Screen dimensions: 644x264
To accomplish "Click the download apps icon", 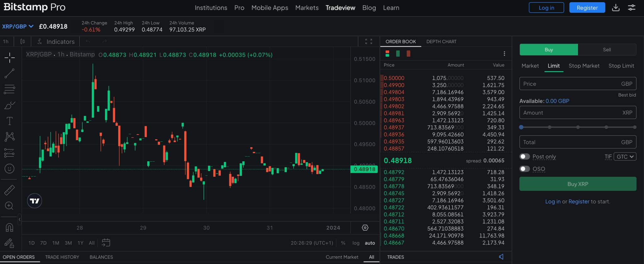I will coord(616,8).
